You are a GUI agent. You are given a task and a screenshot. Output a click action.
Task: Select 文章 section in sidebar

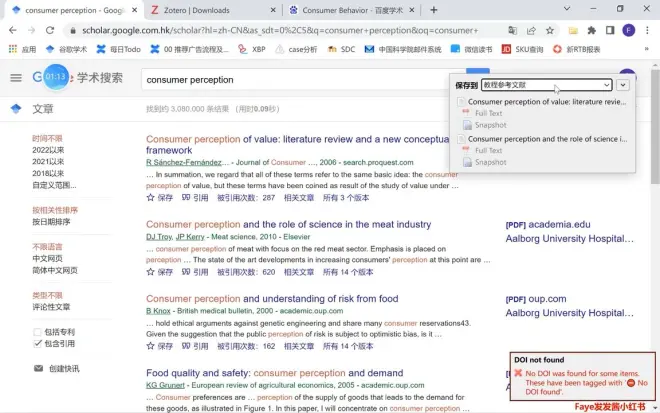43,109
